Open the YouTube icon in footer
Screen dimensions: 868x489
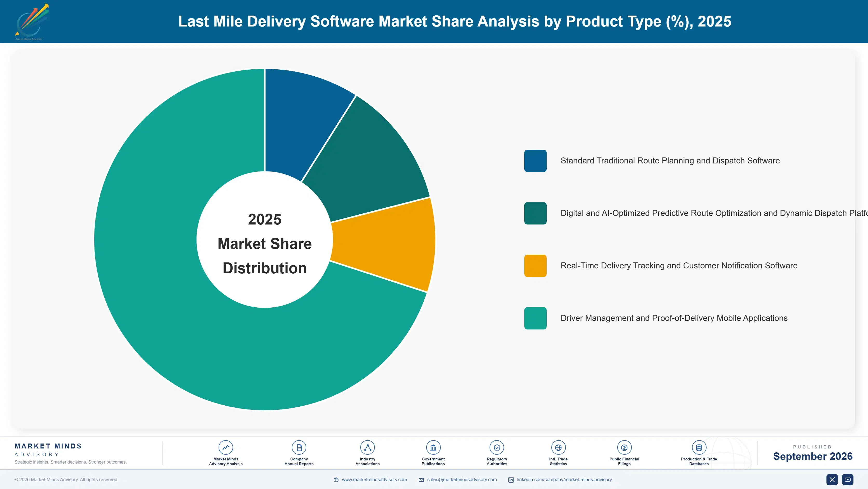pyautogui.click(x=848, y=480)
